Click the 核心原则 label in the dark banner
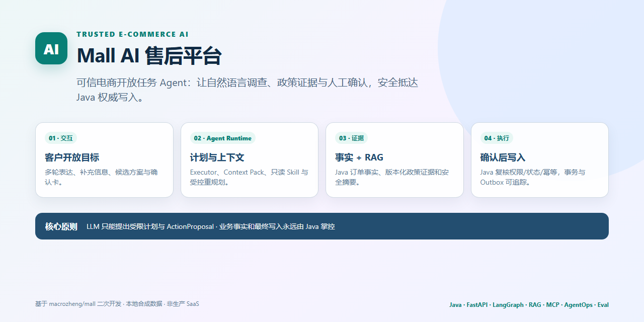The image size is (644, 322). pyautogui.click(x=61, y=226)
